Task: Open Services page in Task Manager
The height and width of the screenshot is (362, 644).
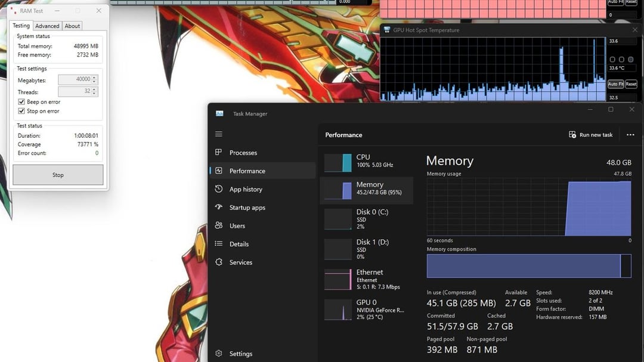Action: 241,262
